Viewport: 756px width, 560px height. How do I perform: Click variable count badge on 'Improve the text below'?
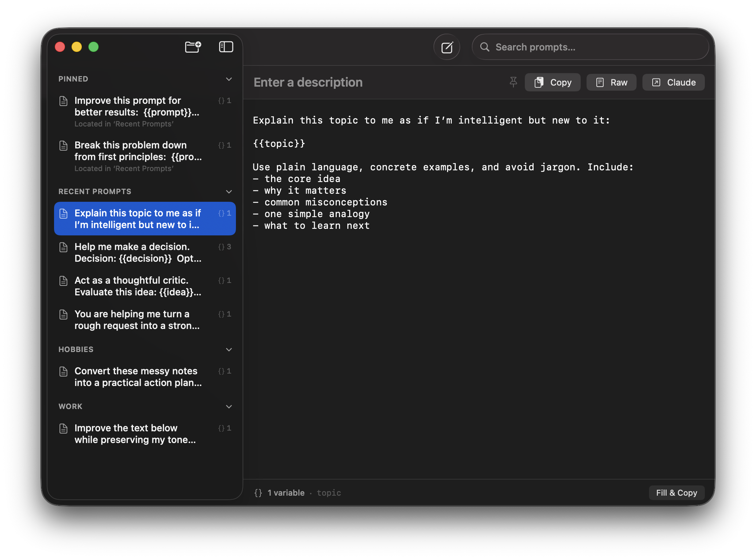click(x=225, y=428)
